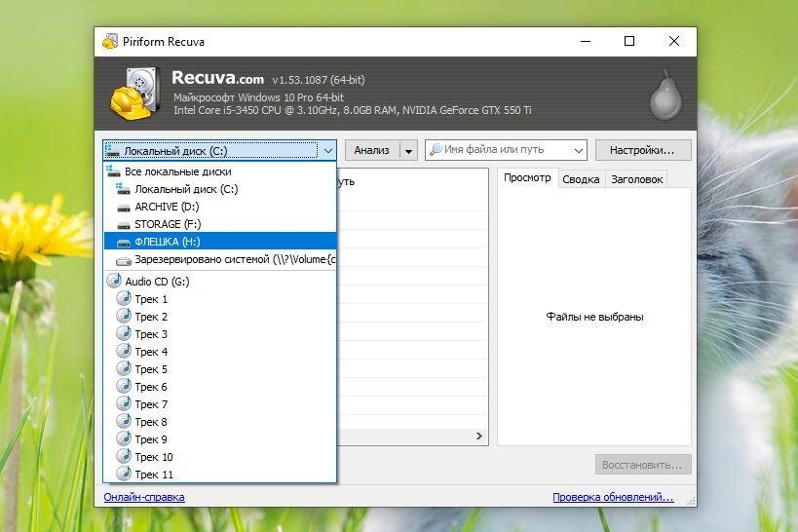Click the Audio CD disc icon
Image resolution: width=798 pixels, height=532 pixels.
point(114,281)
